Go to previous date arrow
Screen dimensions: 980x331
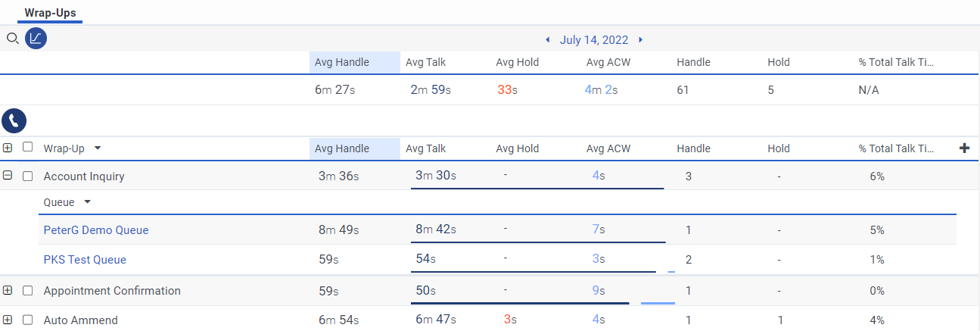coord(548,40)
